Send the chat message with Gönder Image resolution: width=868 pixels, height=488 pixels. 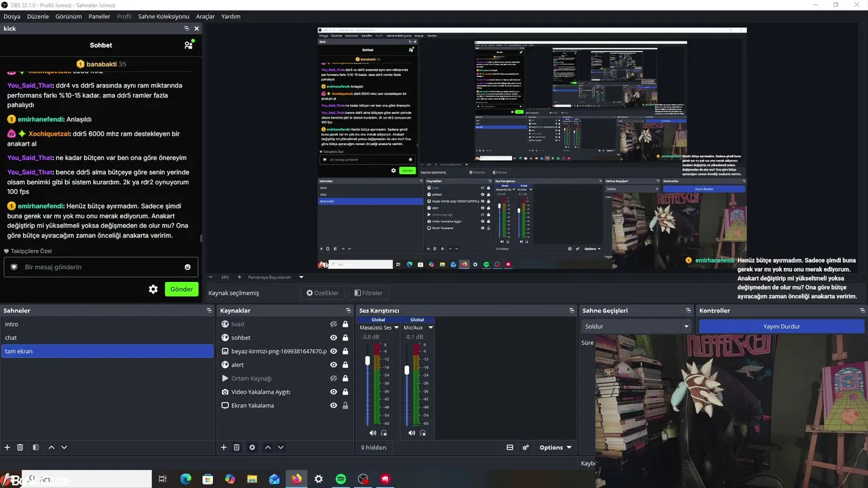(x=182, y=289)
